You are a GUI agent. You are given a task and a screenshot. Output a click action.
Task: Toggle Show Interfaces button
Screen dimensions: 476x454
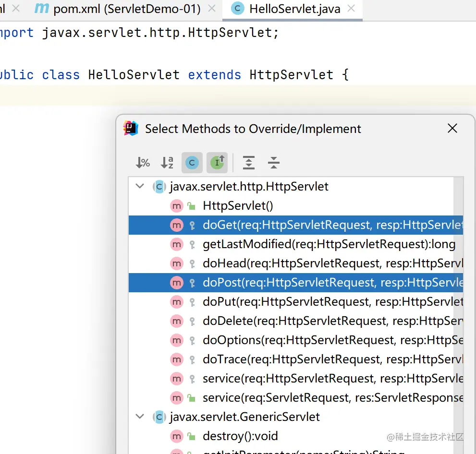click(217, 163)
